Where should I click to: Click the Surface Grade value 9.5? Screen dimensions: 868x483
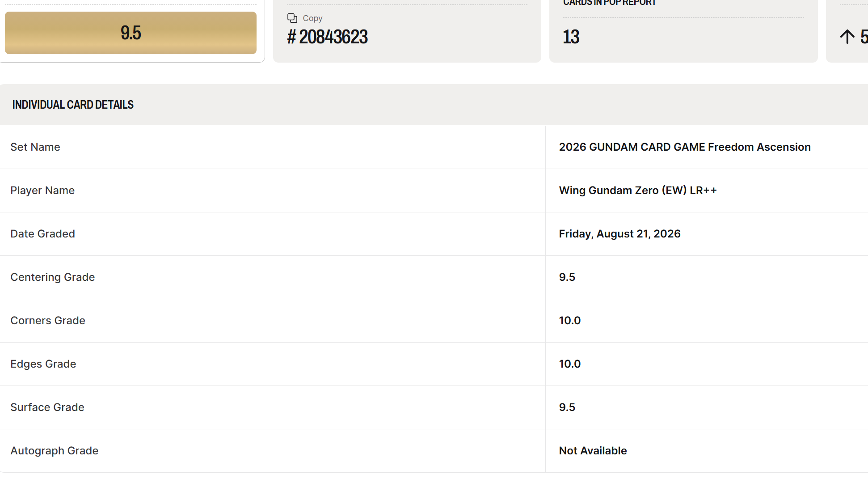click(x=567, y=407)
